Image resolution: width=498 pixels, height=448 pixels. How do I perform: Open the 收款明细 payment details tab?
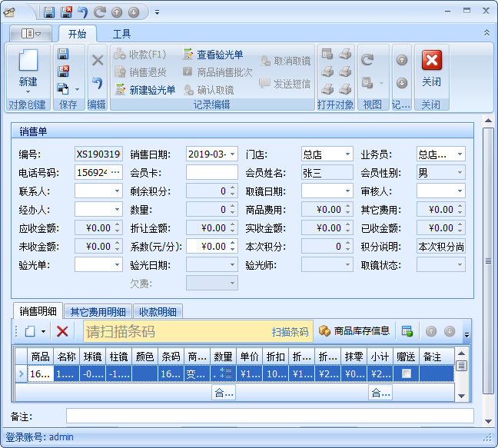pos(158,312)
